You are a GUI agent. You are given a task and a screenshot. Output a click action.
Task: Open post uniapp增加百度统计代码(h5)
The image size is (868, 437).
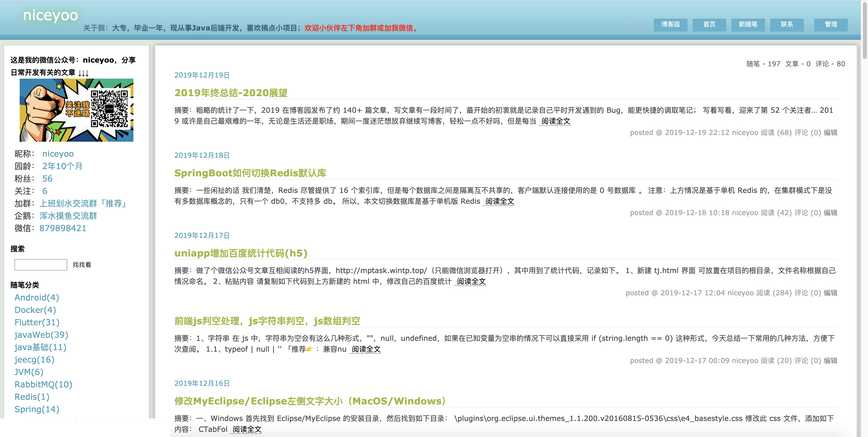[241, 253]
